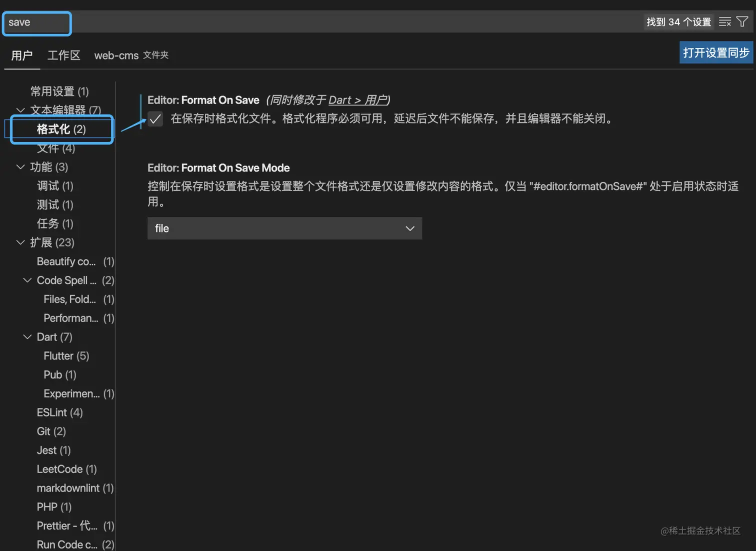This screenshot has height=551, width=756.
Task: Click the save search input field
Action: click(36, 22)
